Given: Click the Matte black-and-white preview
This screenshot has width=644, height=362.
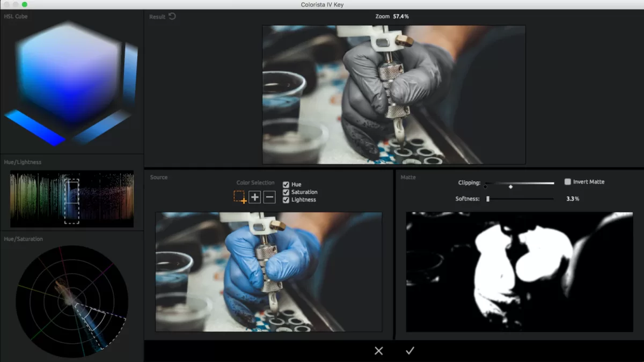Looking at the screenshot, I should [x=519, y=272].
